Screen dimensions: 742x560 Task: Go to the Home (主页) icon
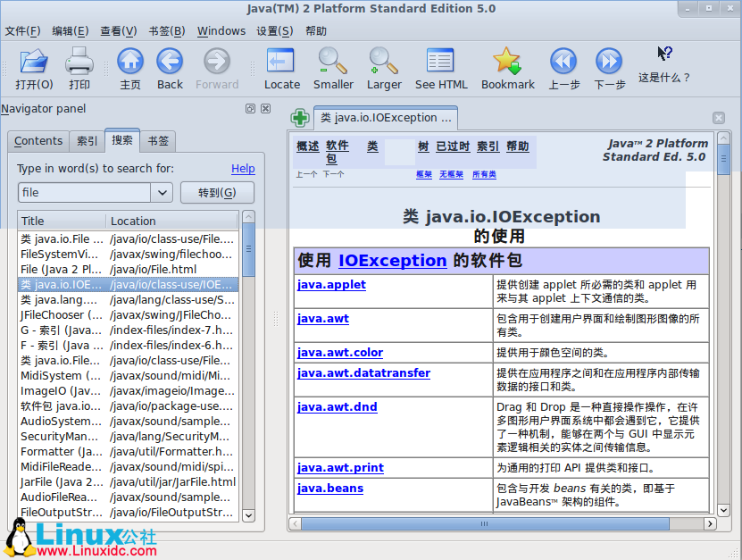[x=130, y=61]
